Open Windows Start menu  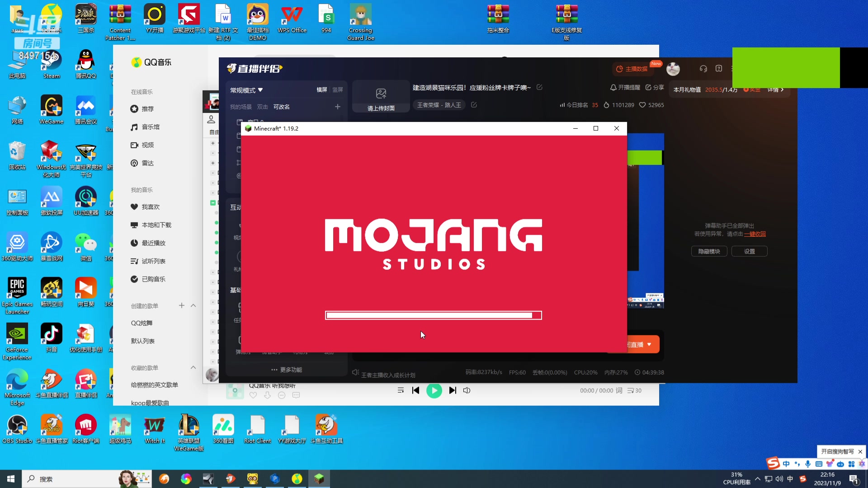tap(11, 479)
